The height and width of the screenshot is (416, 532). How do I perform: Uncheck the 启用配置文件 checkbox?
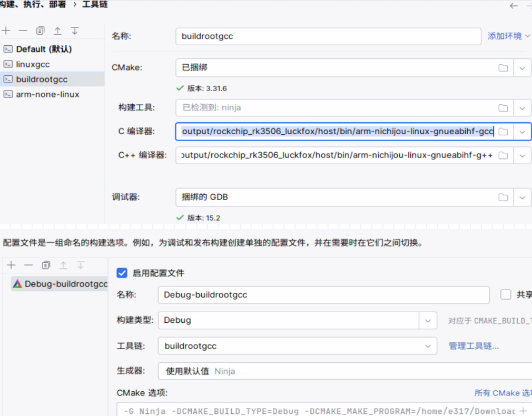coord(121,273)
